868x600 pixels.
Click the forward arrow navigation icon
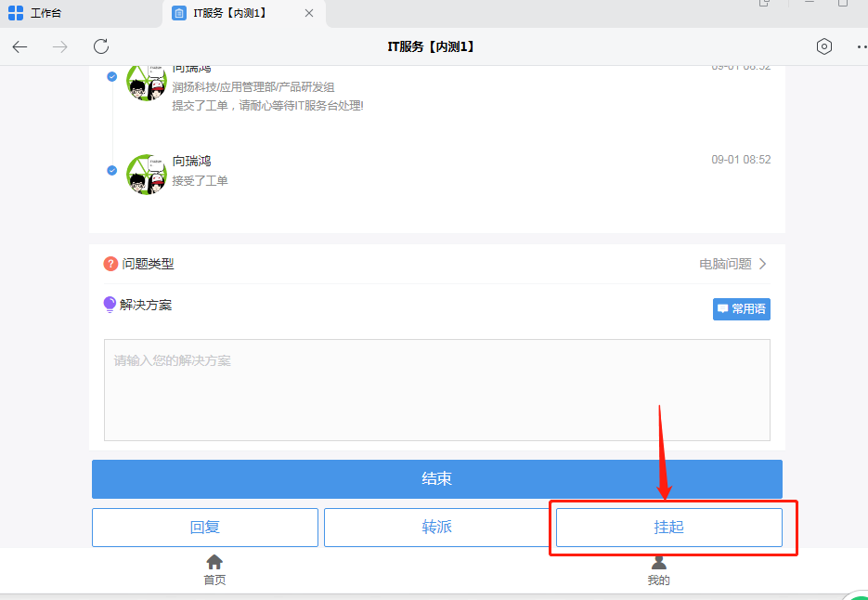pyautogui.click(x=60, y=46)
